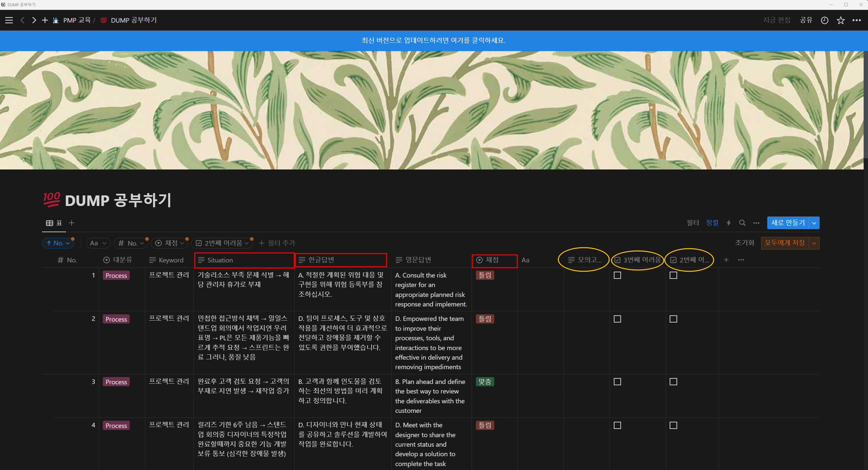The width and height of the screenshot is (868, 470).
Task: Click the No. column header
Action: point(76,260)
